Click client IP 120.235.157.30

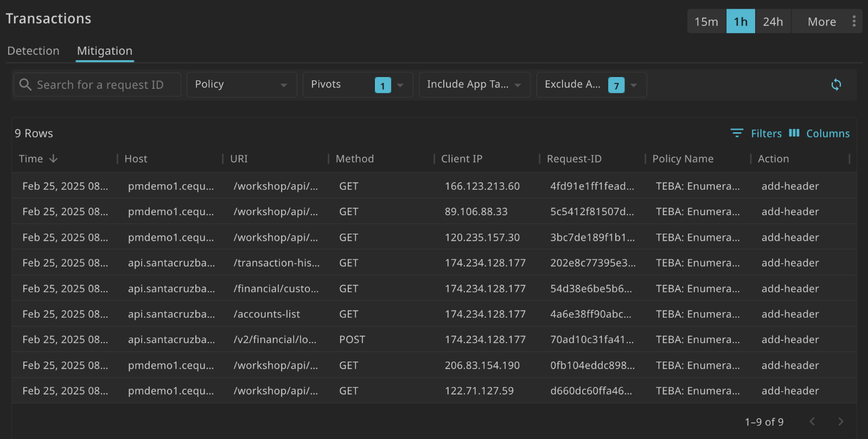482,237
